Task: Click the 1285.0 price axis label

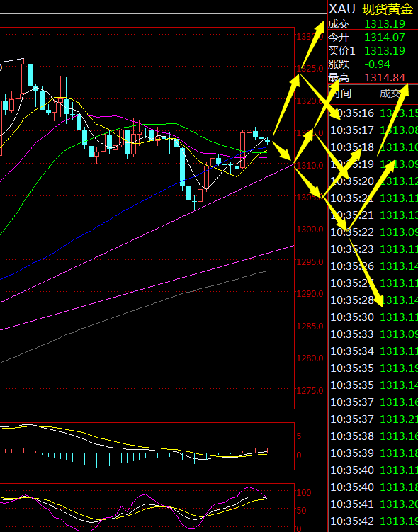Action: click(x=310, y=326)
